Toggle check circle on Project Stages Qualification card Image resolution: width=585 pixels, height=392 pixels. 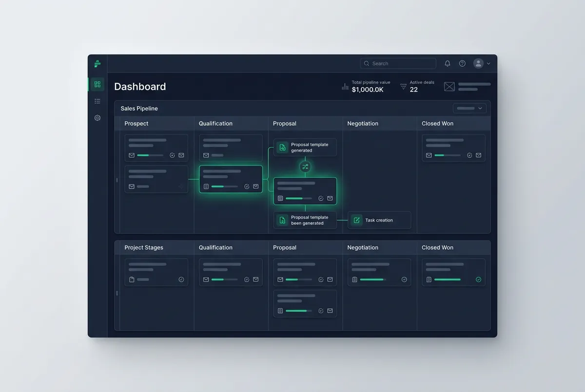(x=247, y=280)
